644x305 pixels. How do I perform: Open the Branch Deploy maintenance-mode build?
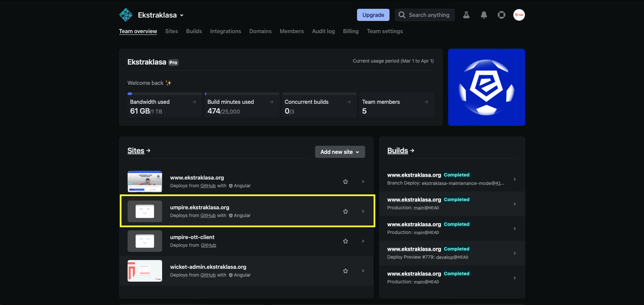click(x=452, y=179)
